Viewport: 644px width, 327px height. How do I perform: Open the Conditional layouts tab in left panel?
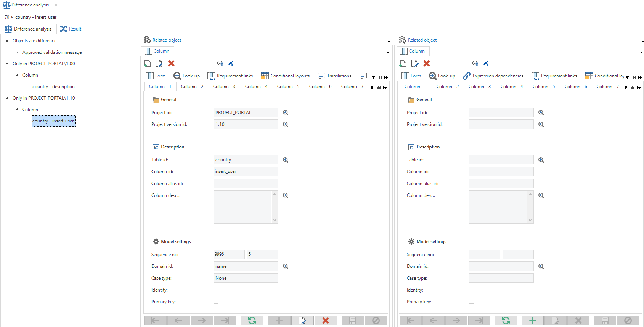click(x=286, y=76)
